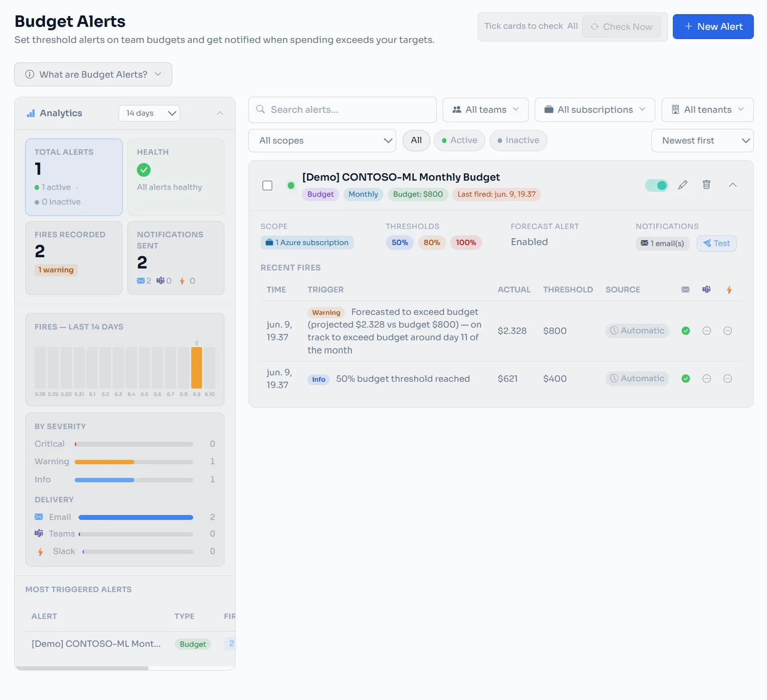Click the Azure subscription briefcase icon
Image resolution: width=767 pixels, height=700 pixels.
pyautogui.click(x=269, y=243)
